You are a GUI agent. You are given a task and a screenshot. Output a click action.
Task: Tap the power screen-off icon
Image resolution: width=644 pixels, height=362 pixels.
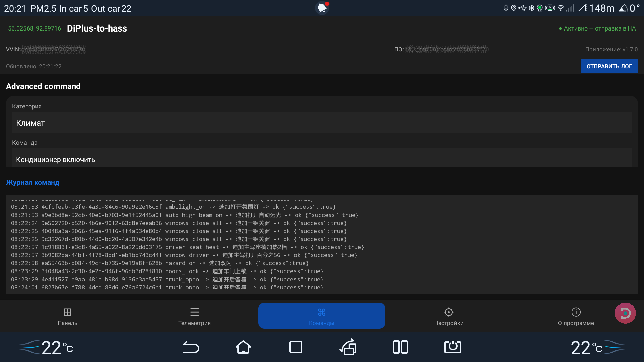click(x=453, y=347)
